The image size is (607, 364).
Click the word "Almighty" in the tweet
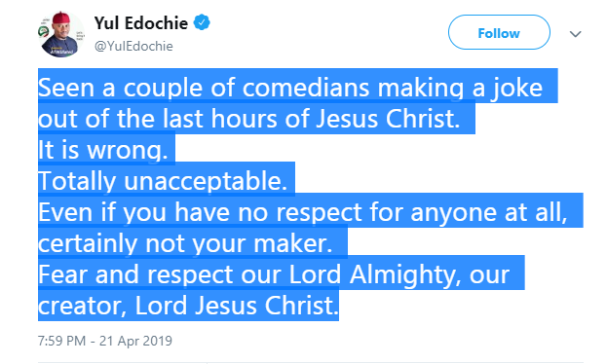pos(405,275)
